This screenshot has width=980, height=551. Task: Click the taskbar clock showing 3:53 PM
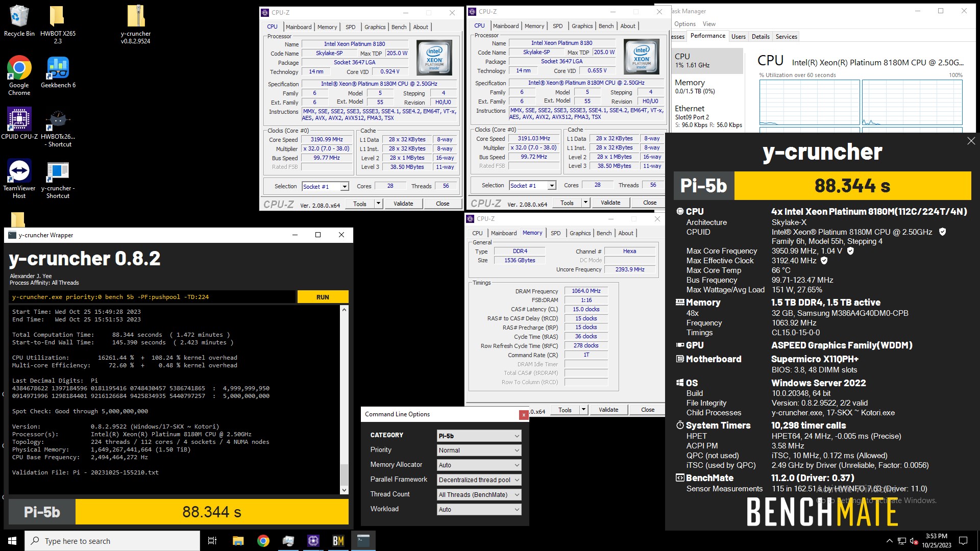click(936, 541)
